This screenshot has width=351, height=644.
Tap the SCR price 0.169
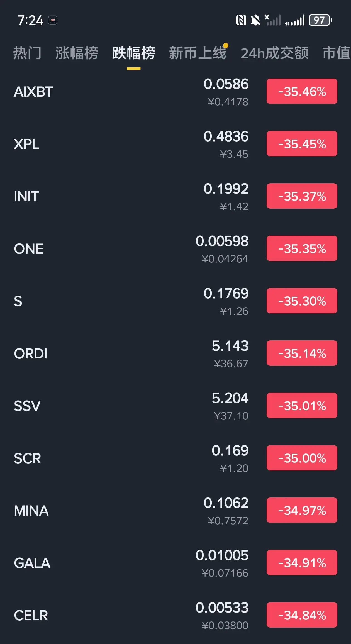[230, 451]
